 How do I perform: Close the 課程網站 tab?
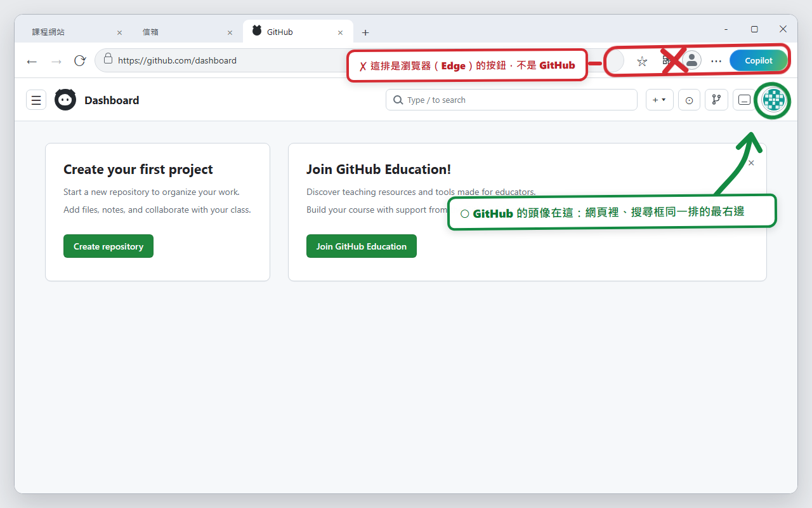tap(119, 32)
